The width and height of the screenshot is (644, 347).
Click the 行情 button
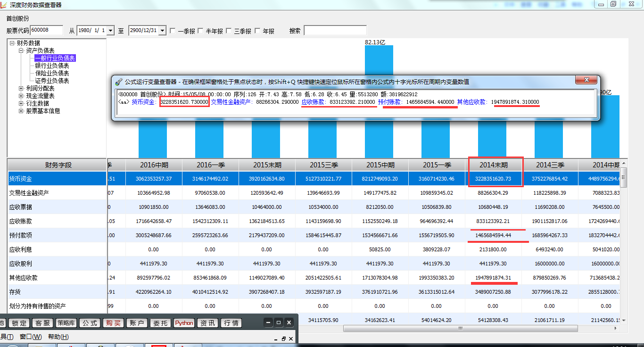point(231,323)
